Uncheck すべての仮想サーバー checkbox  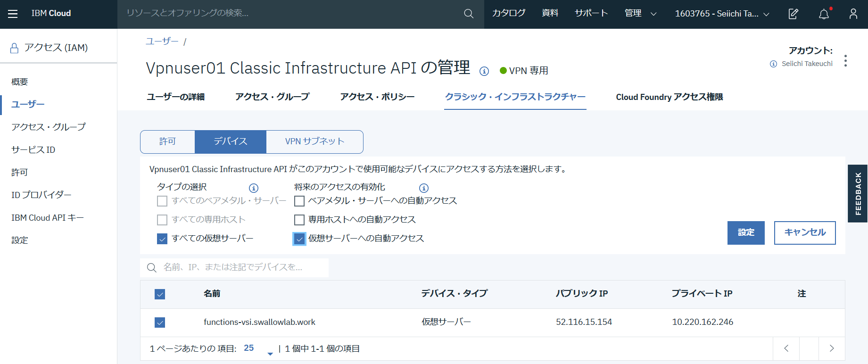[162, 239]
